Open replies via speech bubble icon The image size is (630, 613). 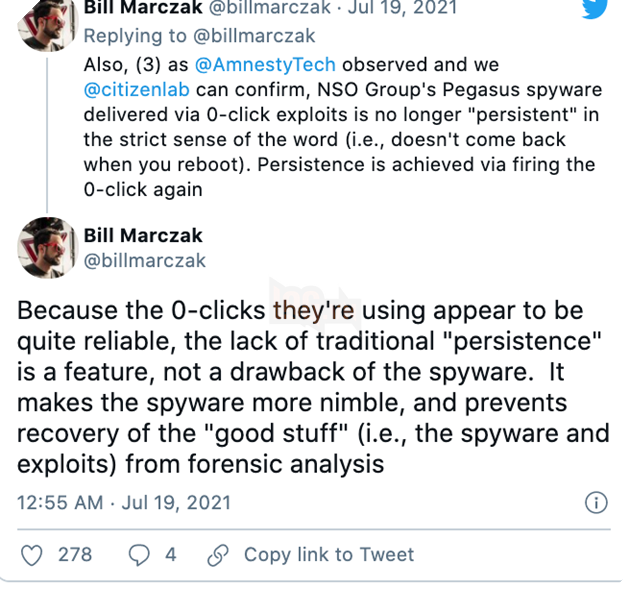(141, 554)
